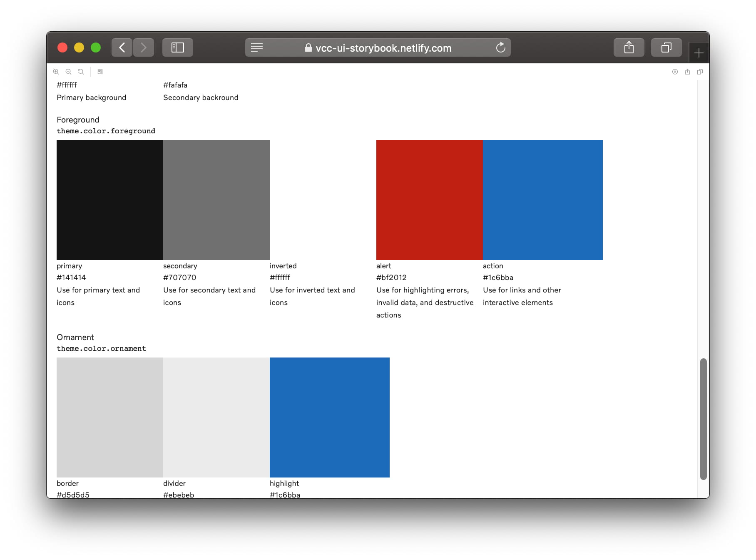
Task: Open the canvas in a new browser tab
Action: click(x=688, y=71)
